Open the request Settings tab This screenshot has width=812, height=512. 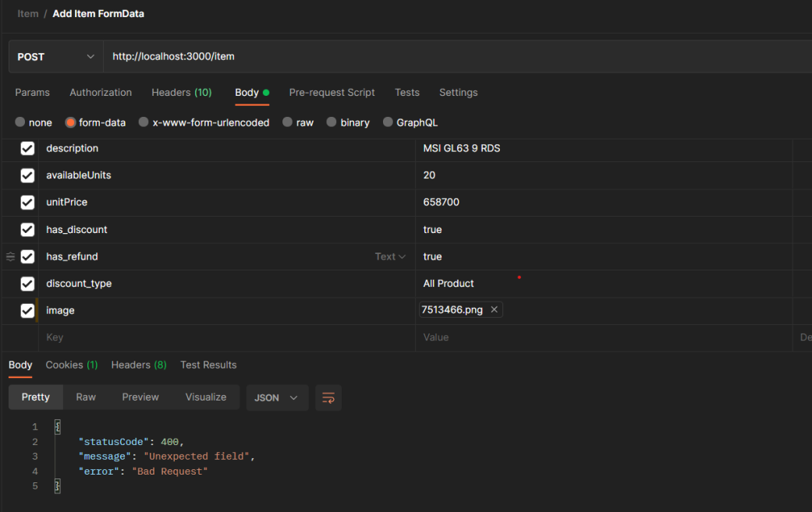point(459,93)
